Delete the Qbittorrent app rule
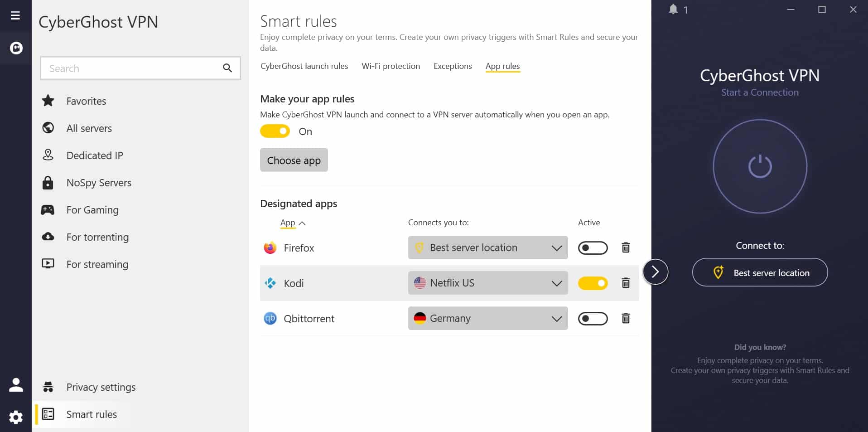Image resolution: width=868 pixels, height=432 pixels. pos(626,318)
